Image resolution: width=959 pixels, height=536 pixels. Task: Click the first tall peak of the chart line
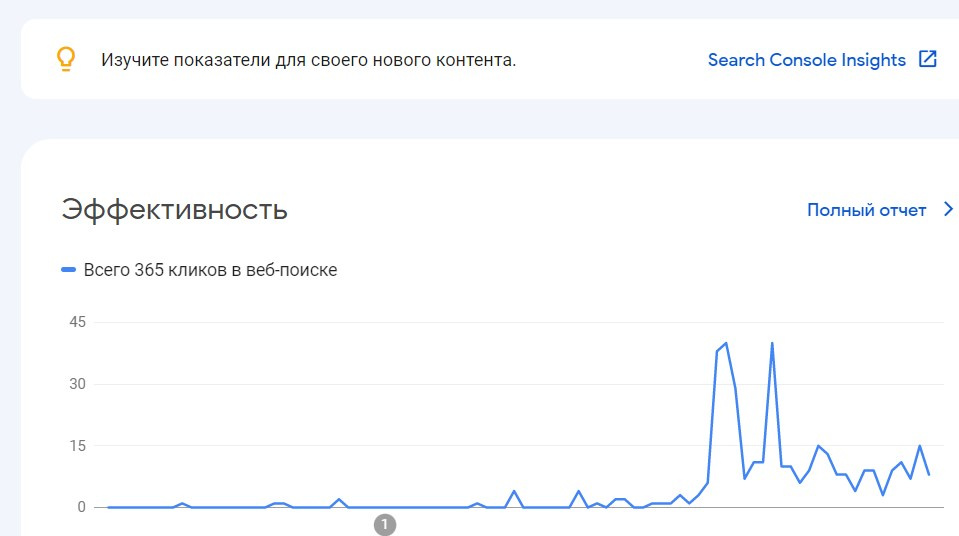point(725,343)
